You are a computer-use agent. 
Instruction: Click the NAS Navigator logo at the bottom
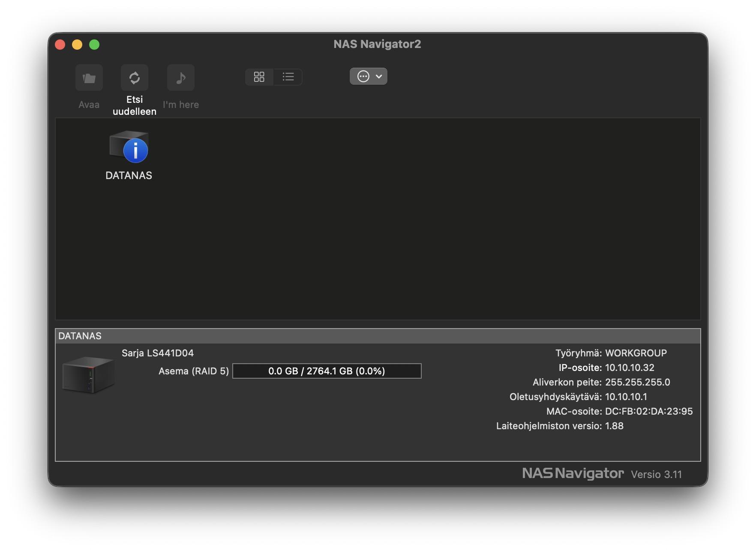[x=573, y=473]
